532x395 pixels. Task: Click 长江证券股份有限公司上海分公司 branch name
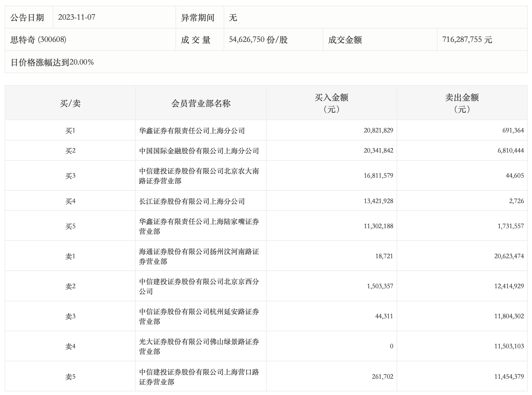[192, 201]
